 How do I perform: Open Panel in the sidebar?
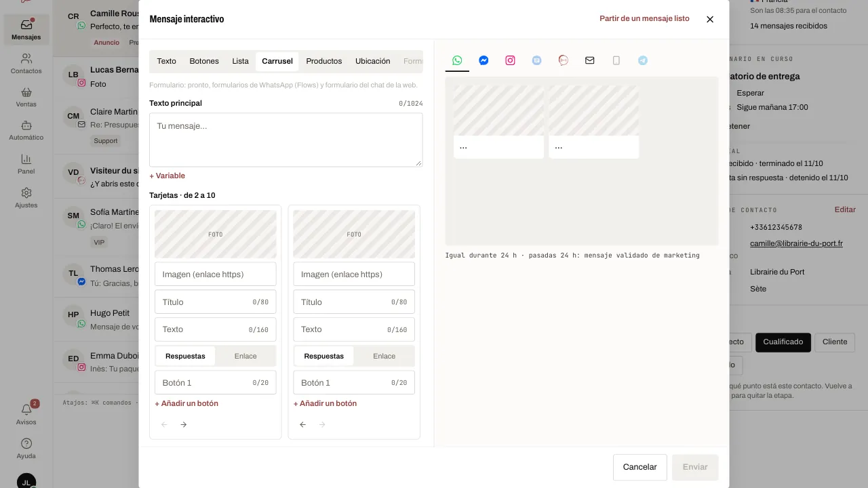pyautogui.click(x=26, y=164)
